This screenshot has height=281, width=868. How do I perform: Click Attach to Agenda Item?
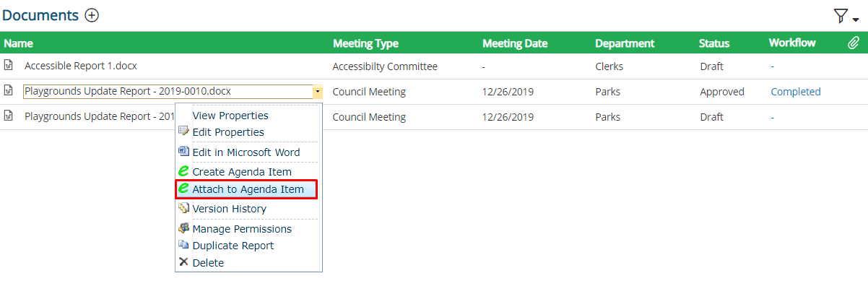click(x=248, y=189)
